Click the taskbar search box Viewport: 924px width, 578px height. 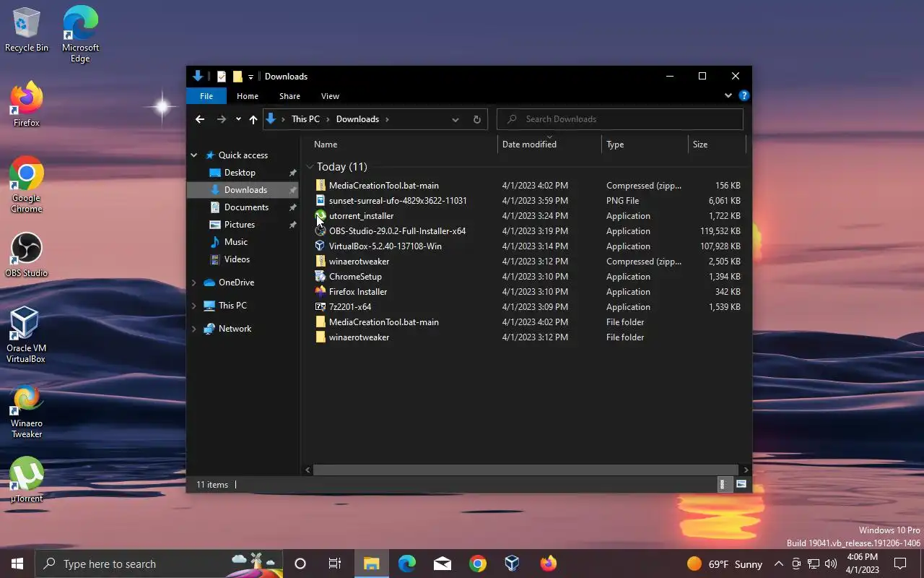click(159, 564)
